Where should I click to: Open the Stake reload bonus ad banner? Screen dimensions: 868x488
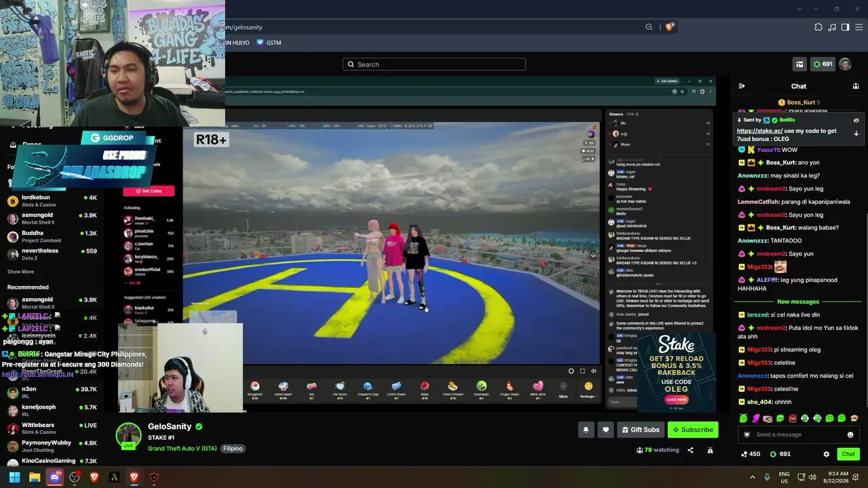pyautogui.click(x=676, y=371)
